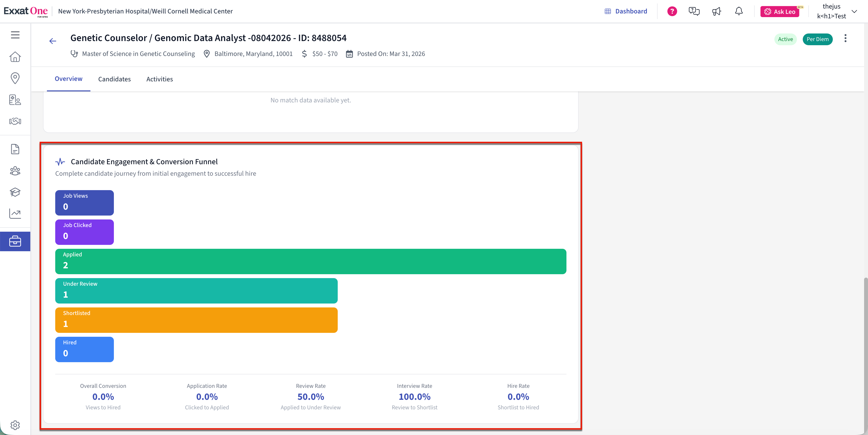Expand the thejus user account dropdown
868x435 pixels.
(854, 11)
